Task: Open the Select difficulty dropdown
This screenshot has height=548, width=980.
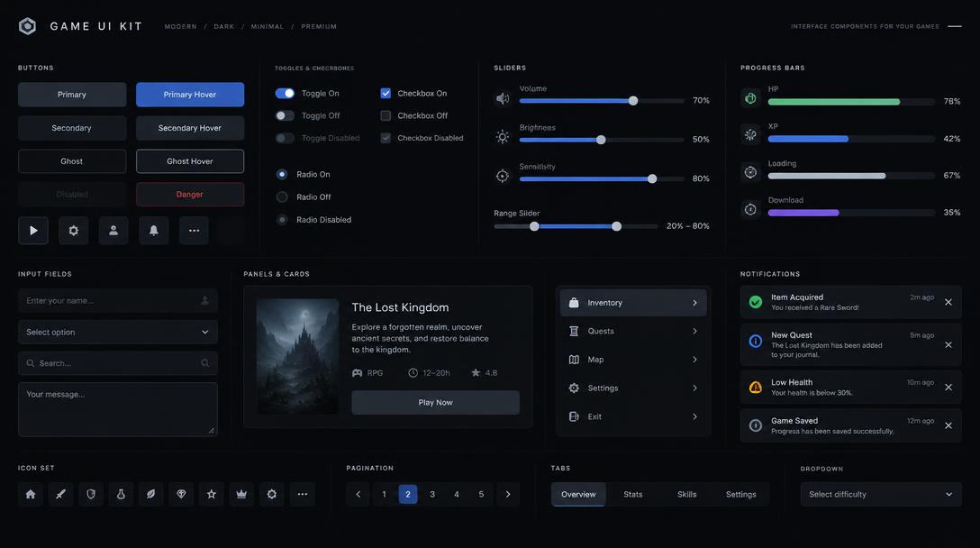Action: pyautogui.click(x=881, y=494)
